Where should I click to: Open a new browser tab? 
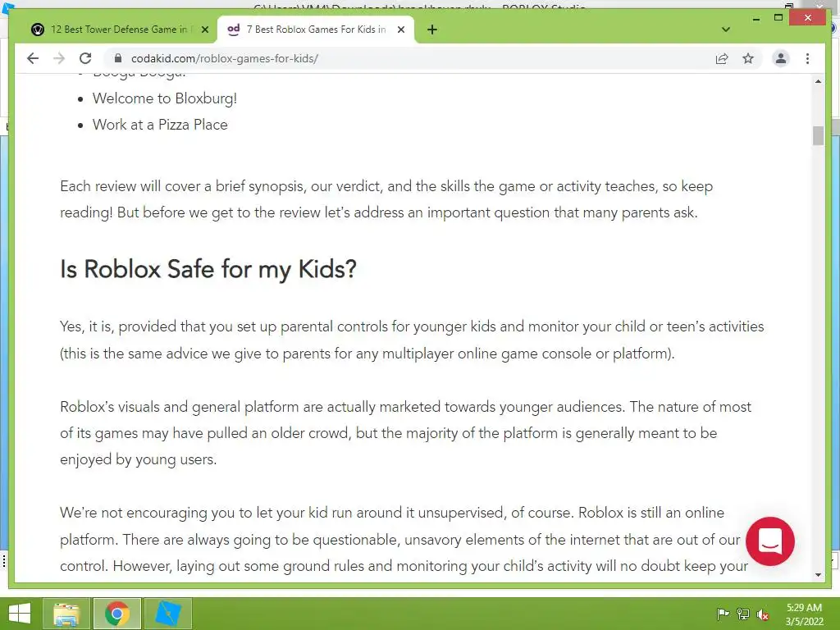click(432, 30)
